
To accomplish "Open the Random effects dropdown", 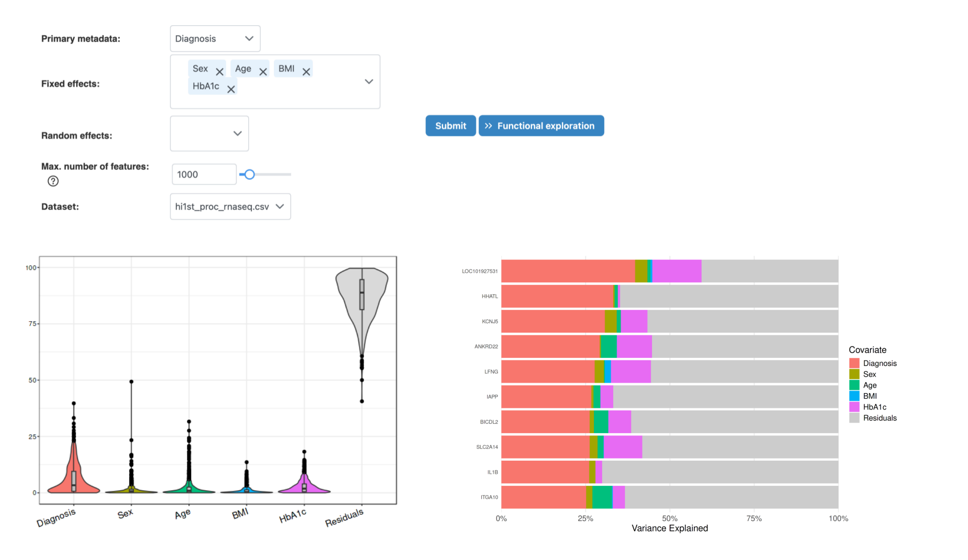I will (209, 134).
